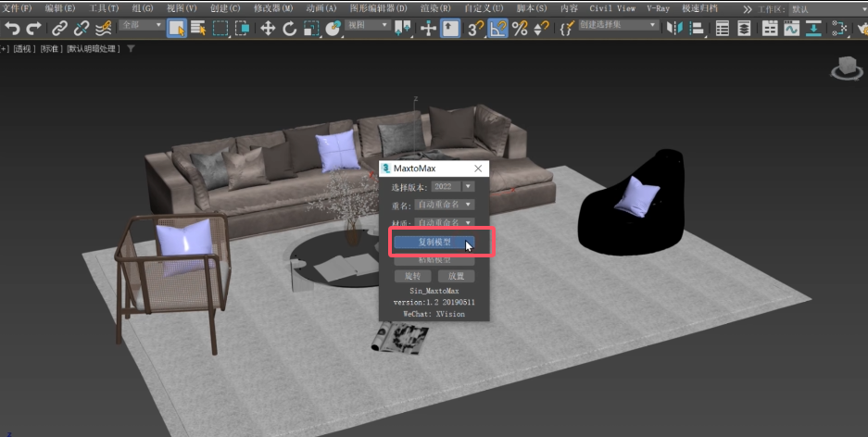Open the 修改器(M) menu
This screenshot has width=868, height=437.
coord(273,8)
